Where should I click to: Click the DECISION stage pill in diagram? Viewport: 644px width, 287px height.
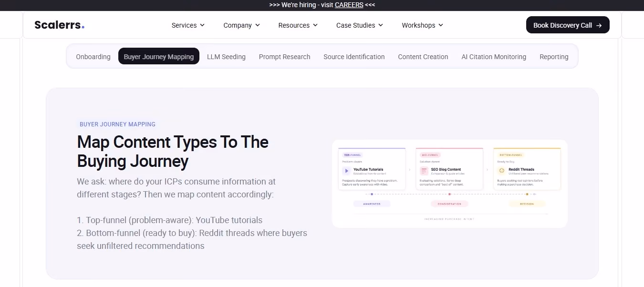pyautogui.click(x=527, y=204)
